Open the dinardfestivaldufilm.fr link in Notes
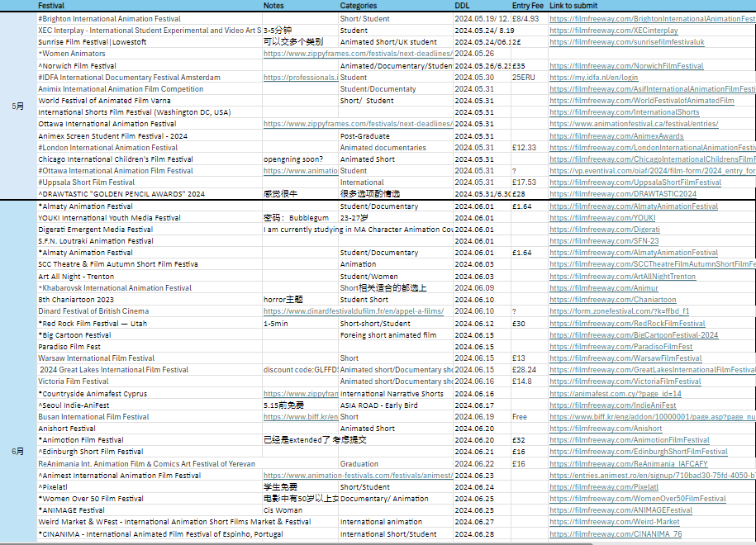756x545 pixels. pyautogui.click(x=354, y=311)
